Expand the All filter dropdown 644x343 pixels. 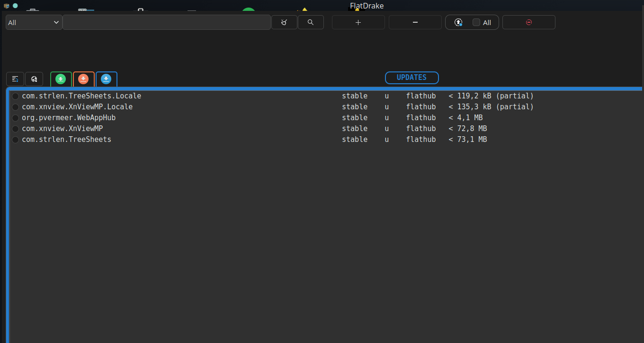34,22
